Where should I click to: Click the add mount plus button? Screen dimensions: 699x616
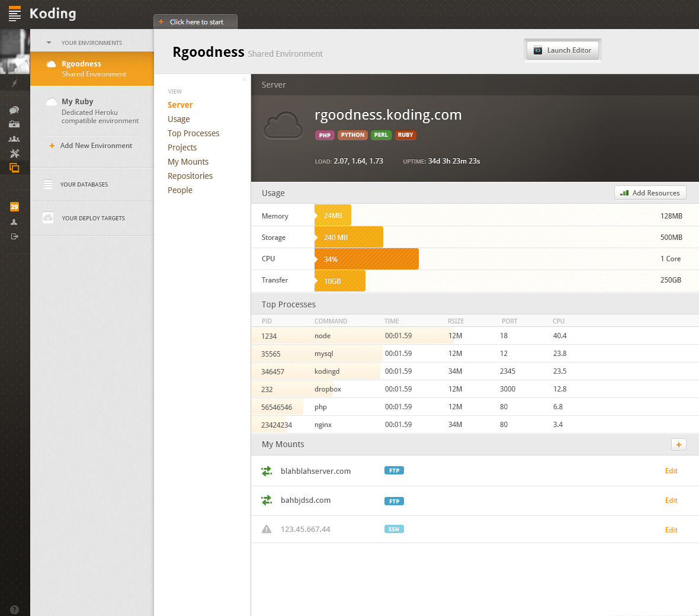[678, 445]
